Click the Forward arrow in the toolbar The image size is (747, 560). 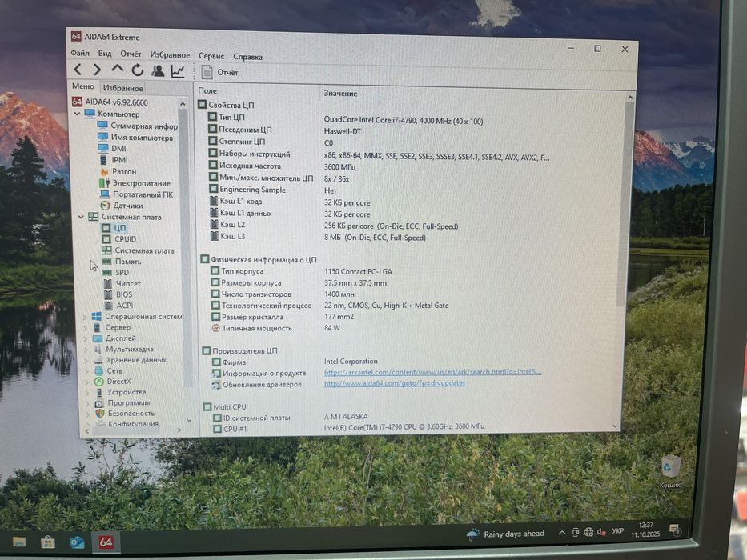coord(97,70)
